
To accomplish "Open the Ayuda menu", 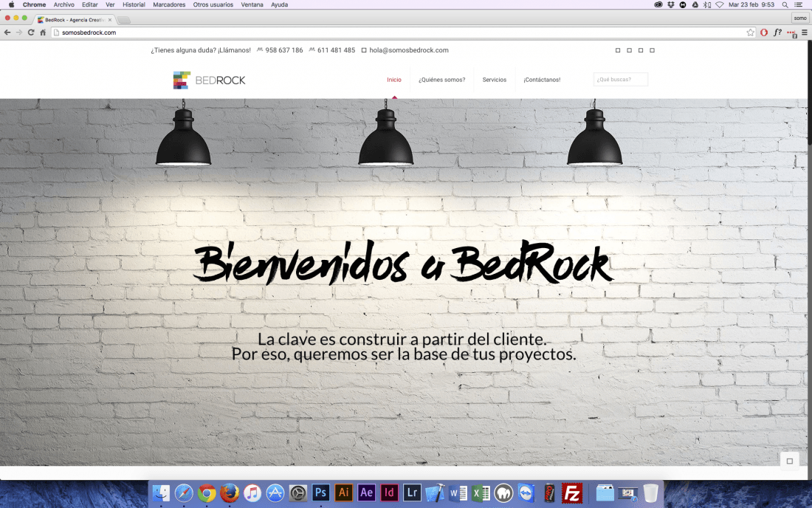I will click(x=279, y=4).
